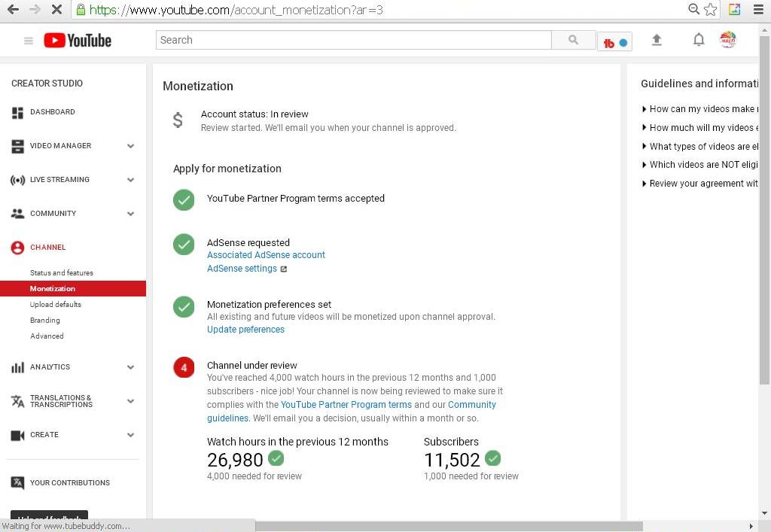The image size is (771, 532).
Task: Open browser zoom magnifier icon
Action: [693, 9]
